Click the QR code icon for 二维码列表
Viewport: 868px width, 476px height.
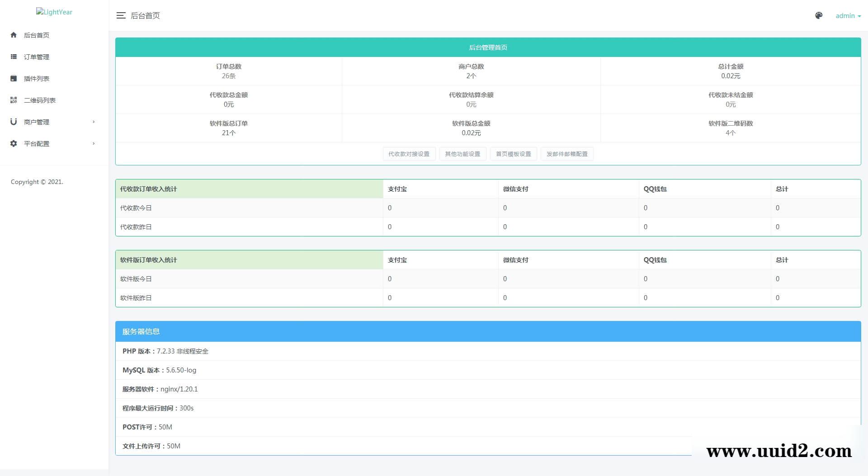click(x=14, y=100)
